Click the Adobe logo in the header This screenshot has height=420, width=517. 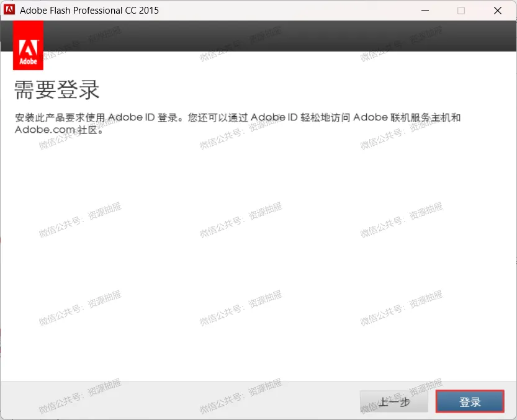[28, 45]
